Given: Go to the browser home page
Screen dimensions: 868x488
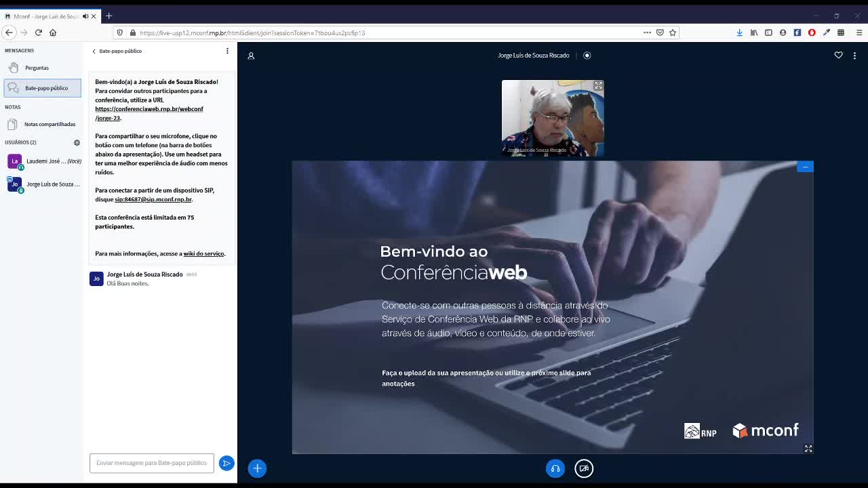Looking at the screenshot, I should [x=53, y=33].
